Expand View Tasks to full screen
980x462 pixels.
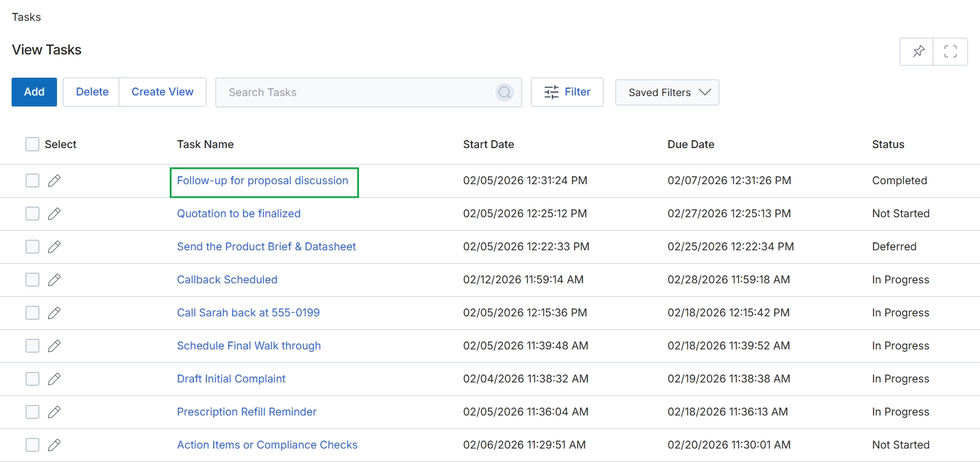coord(950,51)
